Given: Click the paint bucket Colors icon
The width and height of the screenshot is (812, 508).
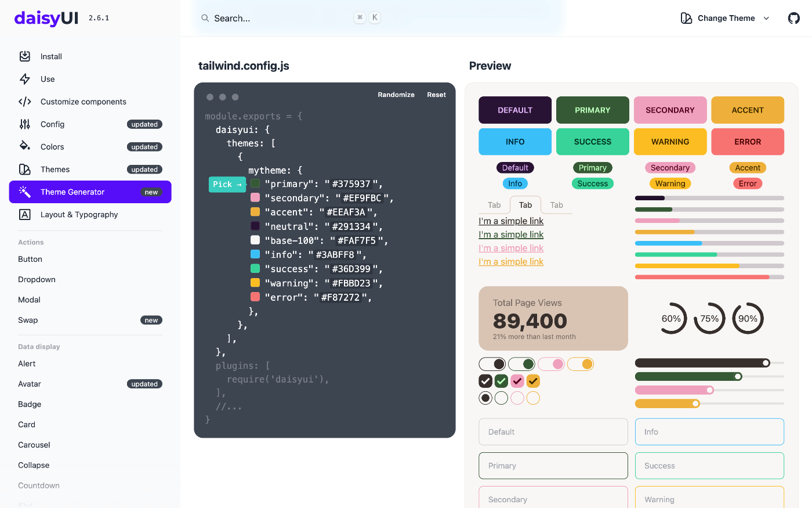Looking at the screenshot, I should [25, 146].
